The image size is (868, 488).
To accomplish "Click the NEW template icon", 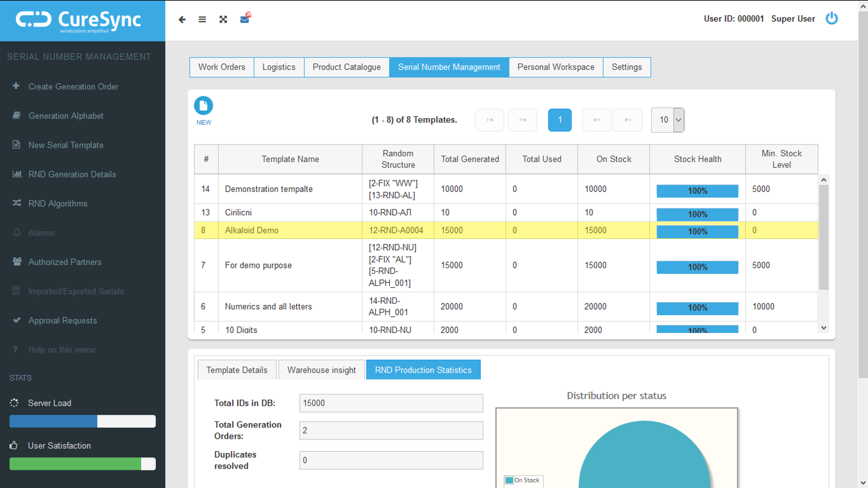I will click(x=203, y=106).
